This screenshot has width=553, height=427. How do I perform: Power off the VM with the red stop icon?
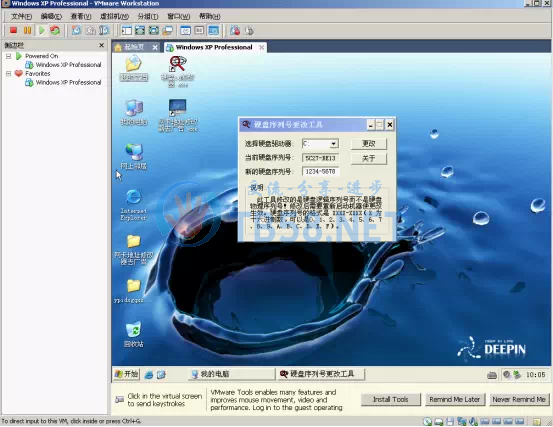(x=13, y=30)
